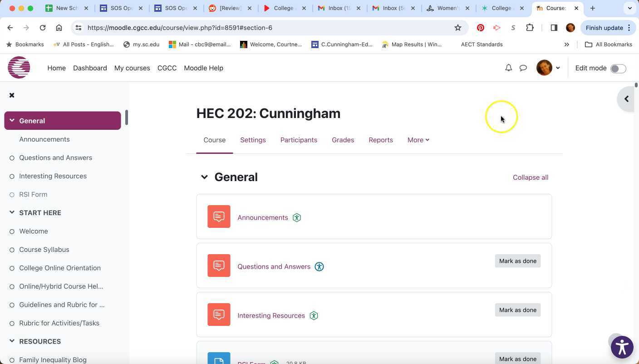Open the accessibility widget icon
This screenshot has height=364, width=639.
click(x=622, y=347)
